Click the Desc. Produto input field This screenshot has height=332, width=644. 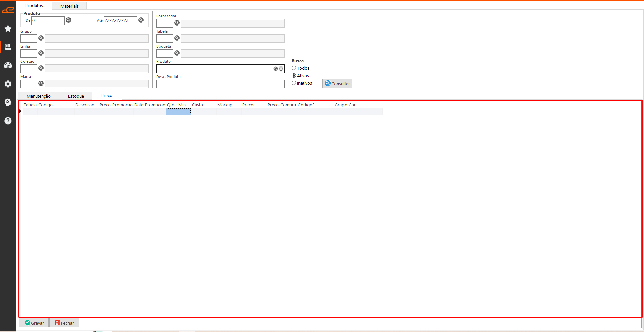click(x=220, y=84)
